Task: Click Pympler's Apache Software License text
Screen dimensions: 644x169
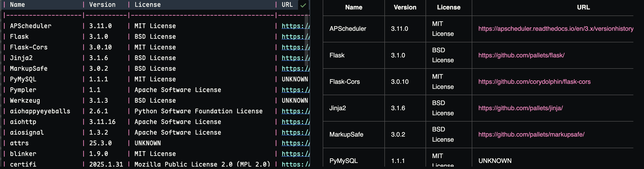Action: tap(178, 90)
